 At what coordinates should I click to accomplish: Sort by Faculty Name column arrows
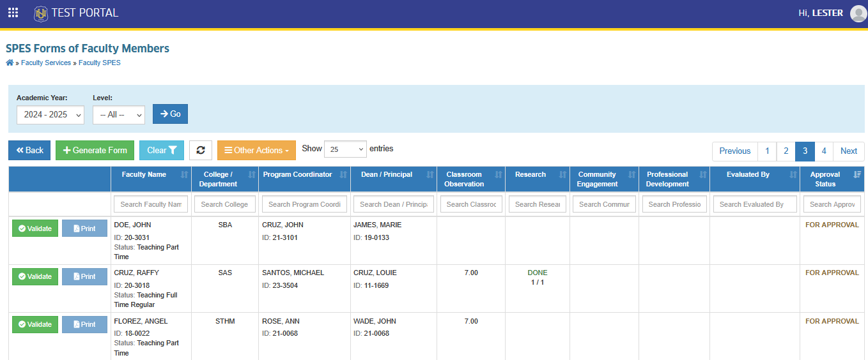coord(185,175)
